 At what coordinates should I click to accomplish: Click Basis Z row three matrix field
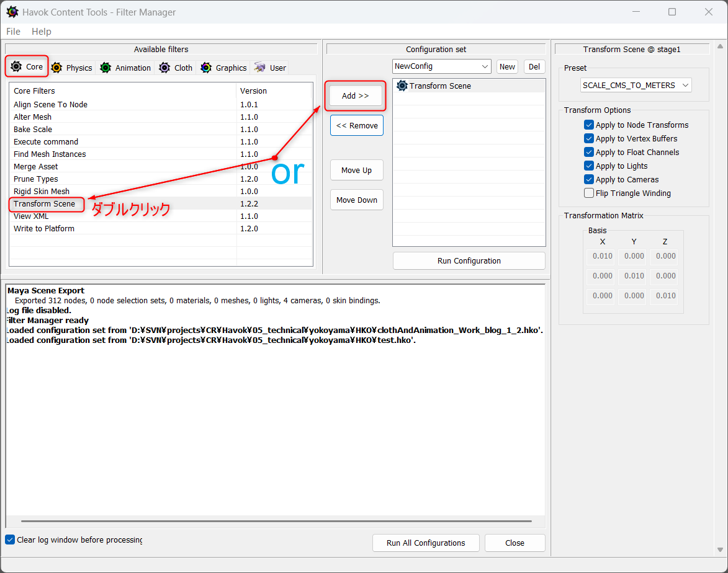[665, 296]
